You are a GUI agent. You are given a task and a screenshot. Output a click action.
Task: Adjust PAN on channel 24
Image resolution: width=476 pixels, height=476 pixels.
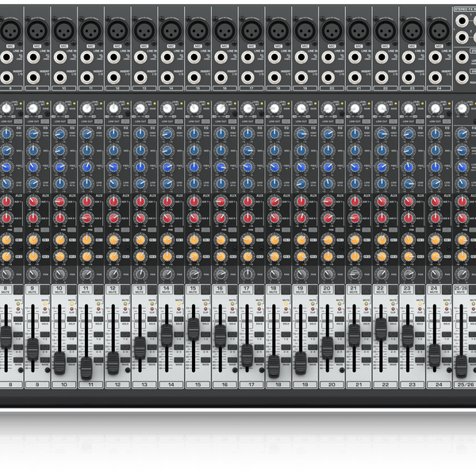435,274
